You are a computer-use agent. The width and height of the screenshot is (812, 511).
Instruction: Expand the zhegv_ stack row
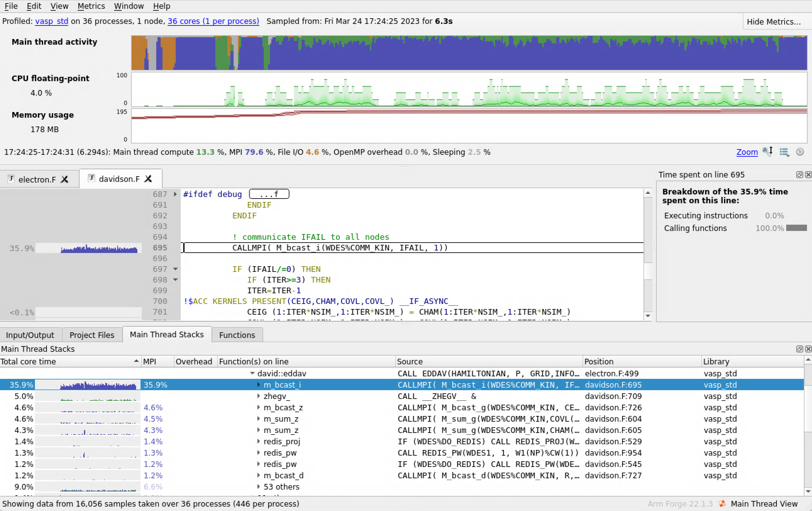click(258, 396)
